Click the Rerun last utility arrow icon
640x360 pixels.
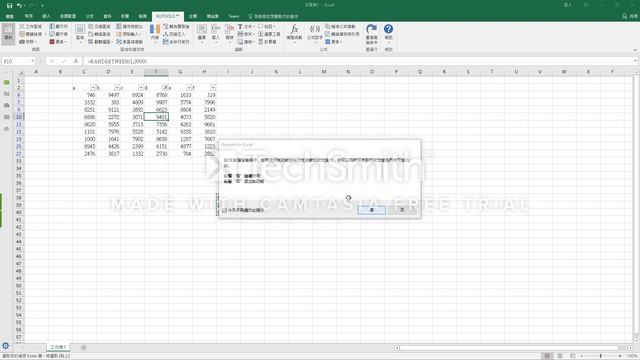click(x=371, y=29)
